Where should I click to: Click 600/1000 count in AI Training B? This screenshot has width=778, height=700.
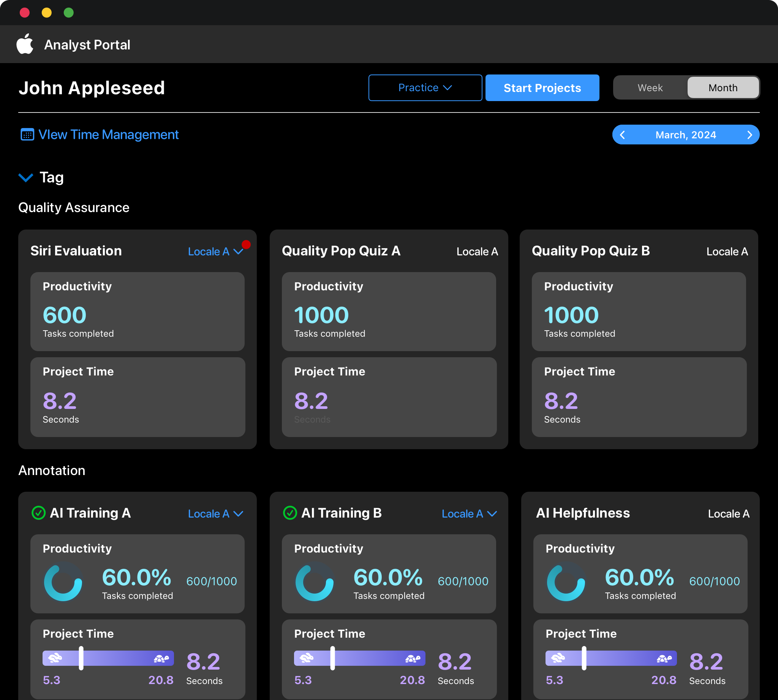point(463,581)
